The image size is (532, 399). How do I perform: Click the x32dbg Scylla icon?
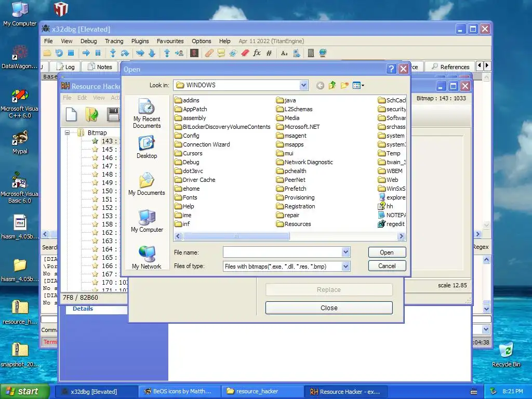pyautogui.click(x=194, y=53)
